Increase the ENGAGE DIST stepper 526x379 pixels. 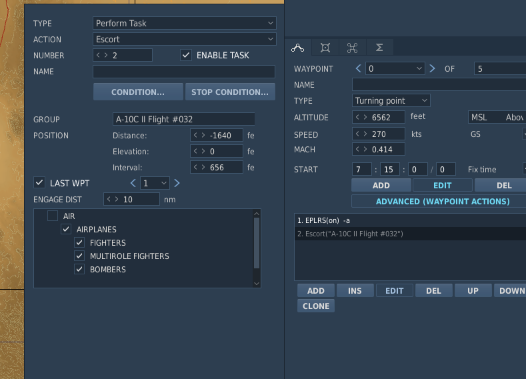point(116,199)
